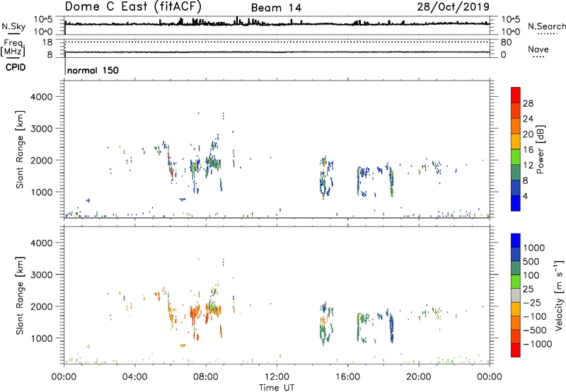
Task: Click the "20:00" time tick label
Action: [418, 377]
